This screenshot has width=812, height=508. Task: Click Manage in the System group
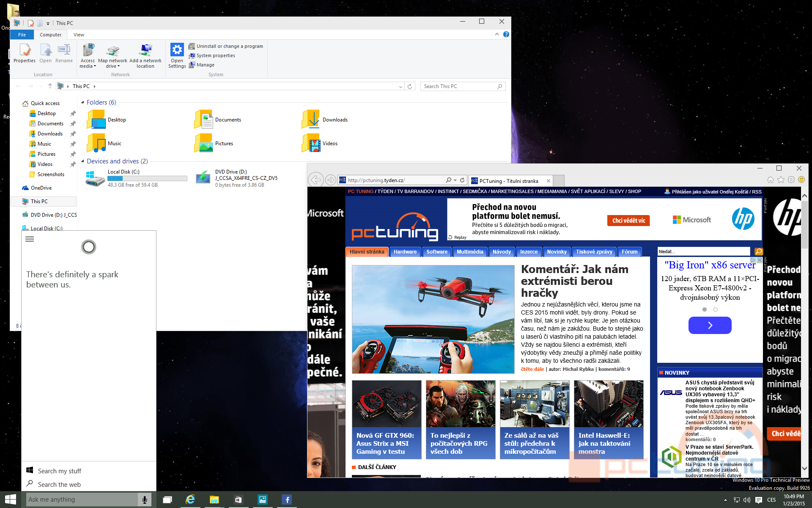(x=202, y=65)
